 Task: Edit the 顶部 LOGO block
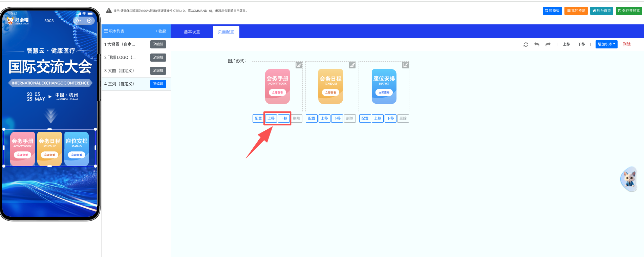(158, 58)
